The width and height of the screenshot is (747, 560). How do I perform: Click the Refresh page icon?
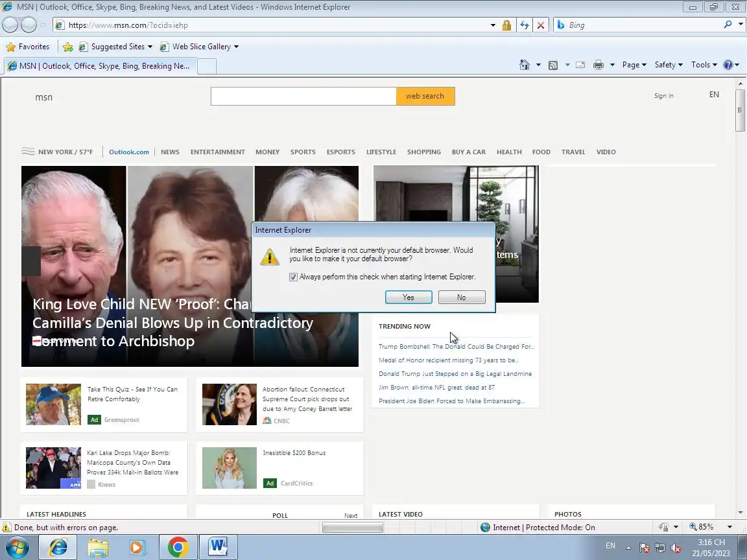[x=524, y=25]
